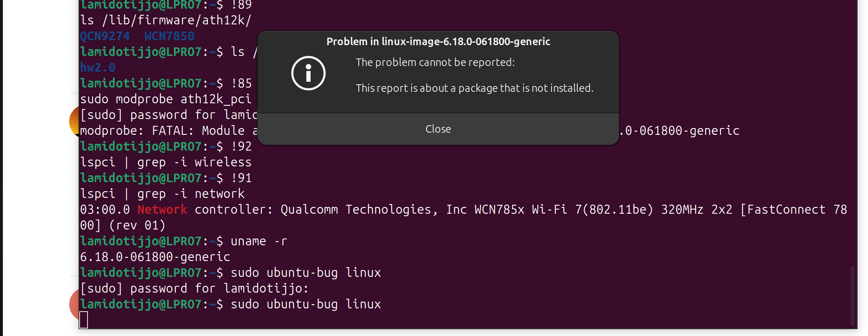The height and width of the screenshot is (336, 868).
Task: Click the QCN9274 directory name in the terminal
Action: pos(105,36)
